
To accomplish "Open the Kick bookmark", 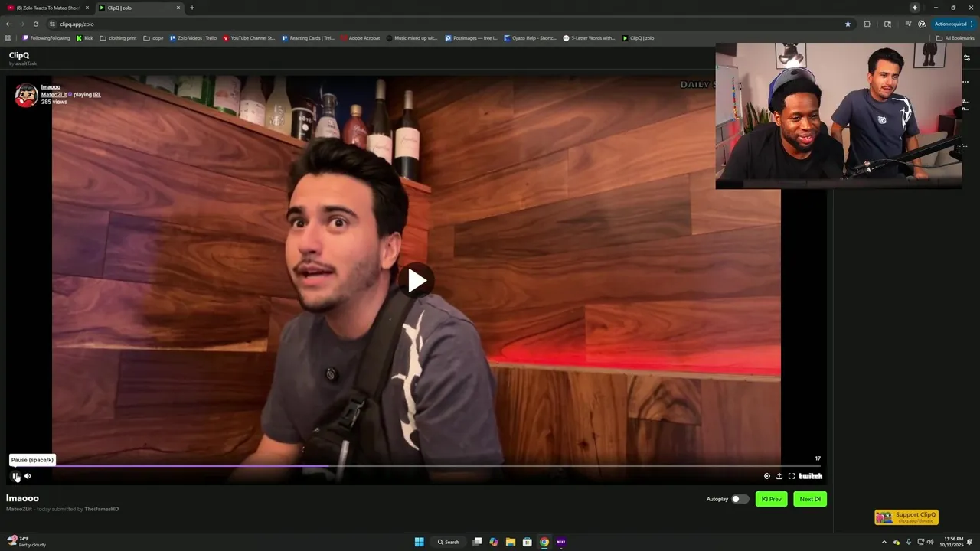I will pyautogui.click(x=84, y=37).
